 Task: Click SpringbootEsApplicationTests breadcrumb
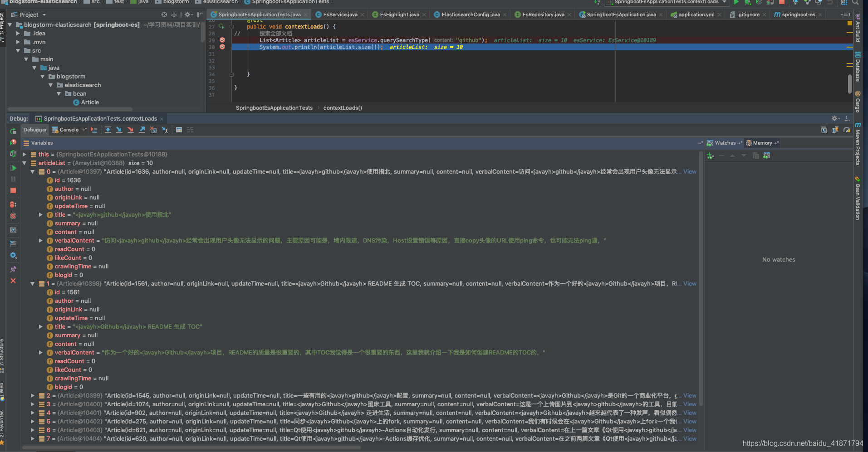[274, 108]
